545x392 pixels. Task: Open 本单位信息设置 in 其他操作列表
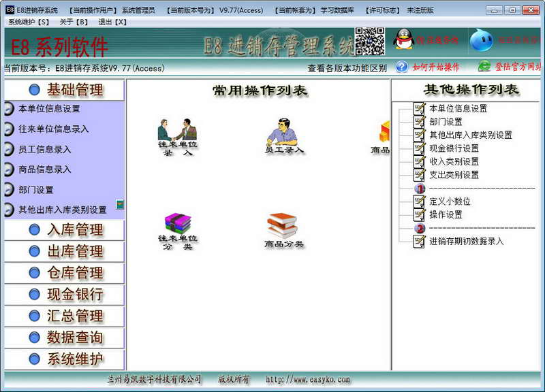458,108
